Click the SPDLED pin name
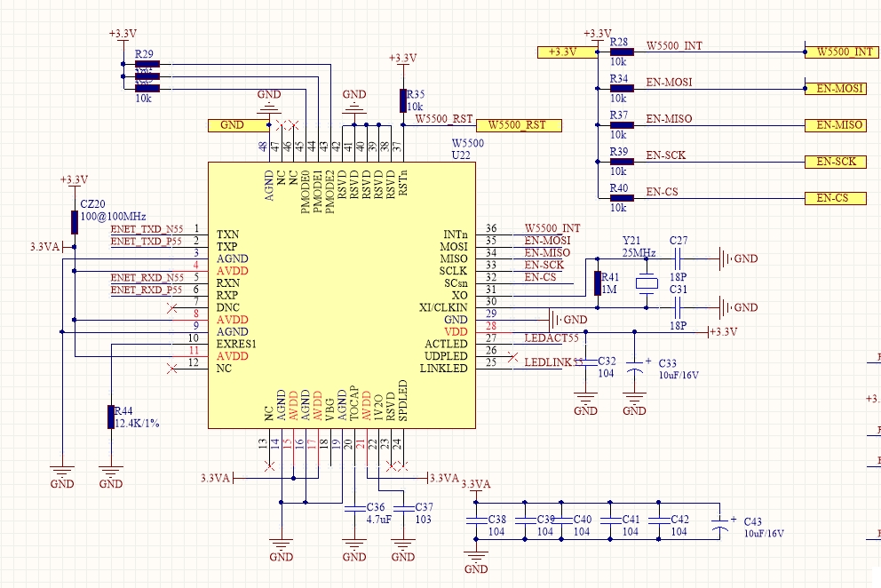 tap(403, 401)
